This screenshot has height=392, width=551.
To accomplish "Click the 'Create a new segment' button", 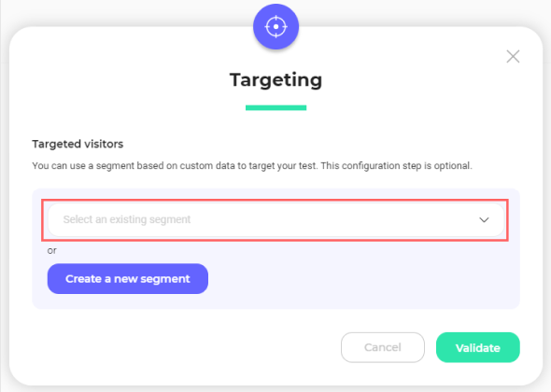I will click(x=128, y=278).
